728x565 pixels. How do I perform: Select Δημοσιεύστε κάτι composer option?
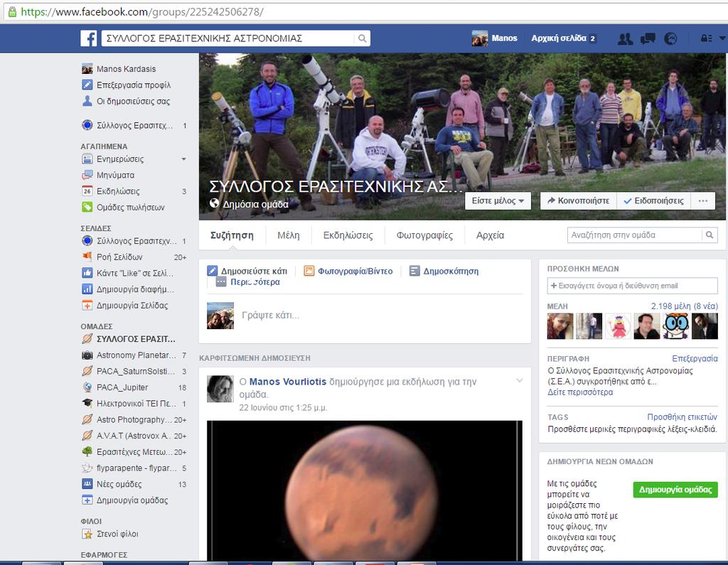[x=247, y=271]
